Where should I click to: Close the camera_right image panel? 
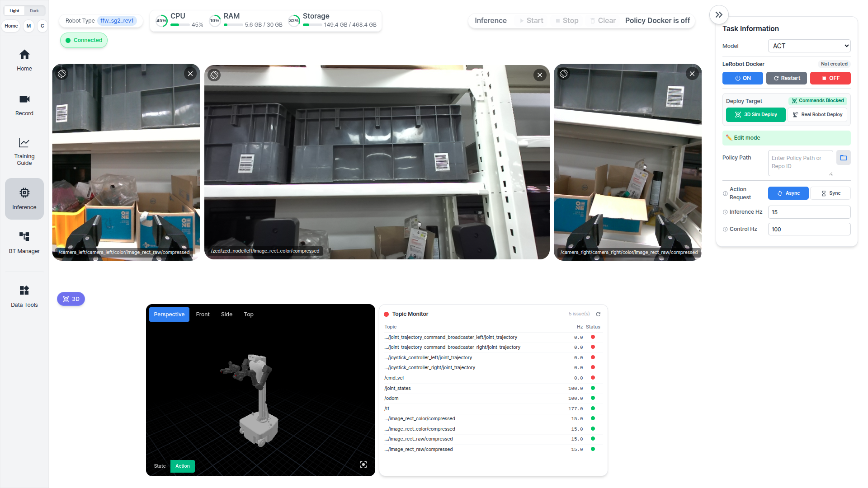click(692, 74)
